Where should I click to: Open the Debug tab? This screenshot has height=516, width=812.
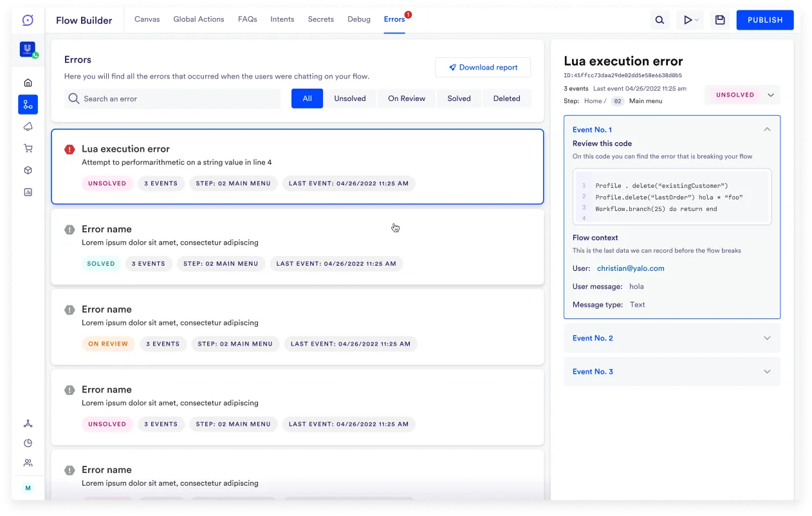[x=359, y=19]
